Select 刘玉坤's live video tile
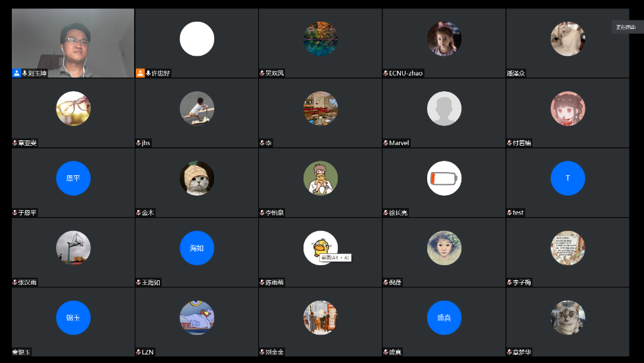644x363 pixels. 73,39
